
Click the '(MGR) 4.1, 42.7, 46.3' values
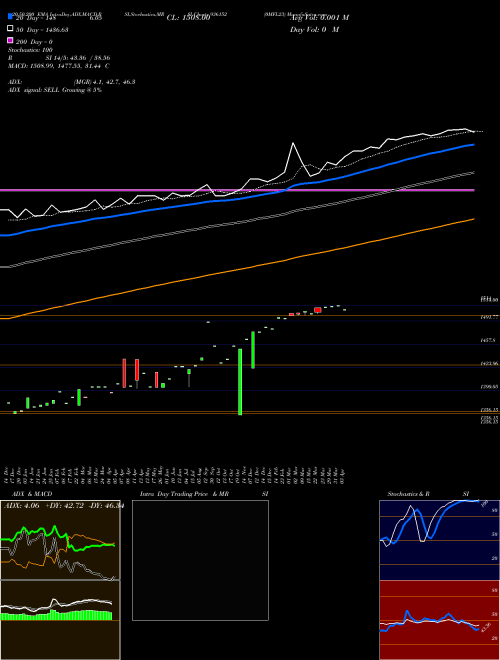pyautogui.click(x=104, y=82)
